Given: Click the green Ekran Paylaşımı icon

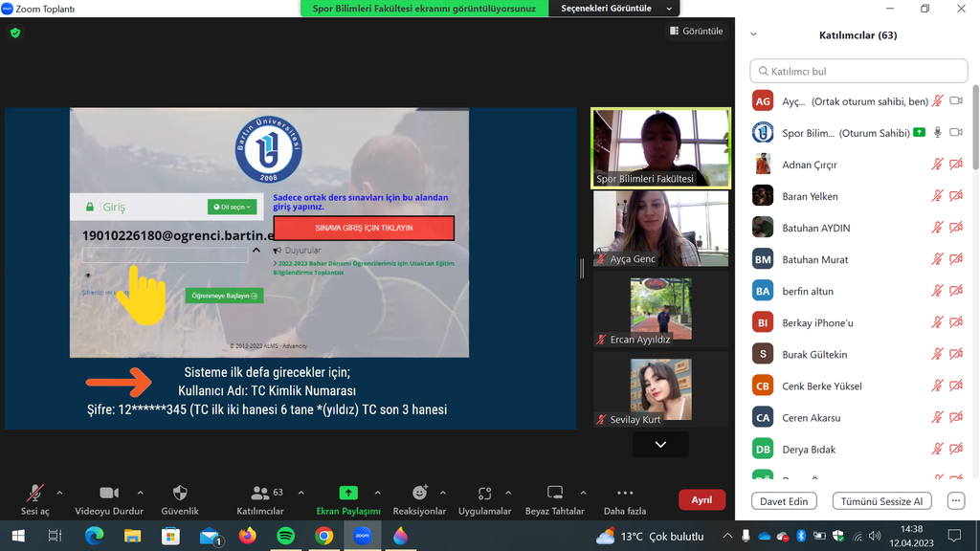Looking at the screenshot, I should point(348,493).
